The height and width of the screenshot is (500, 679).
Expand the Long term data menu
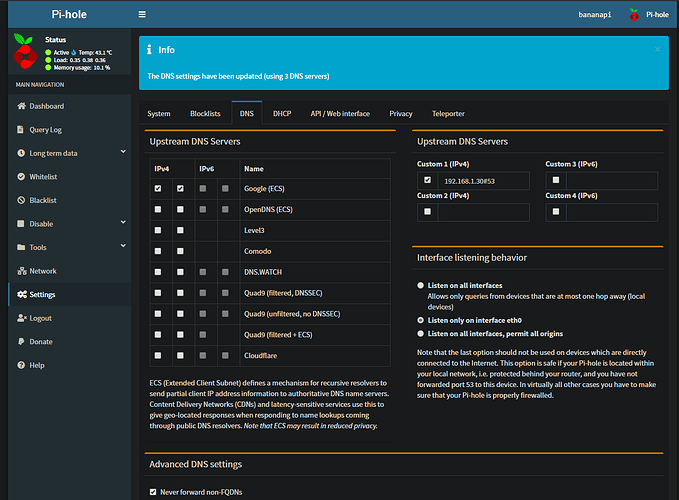click(x=123, y=152)
